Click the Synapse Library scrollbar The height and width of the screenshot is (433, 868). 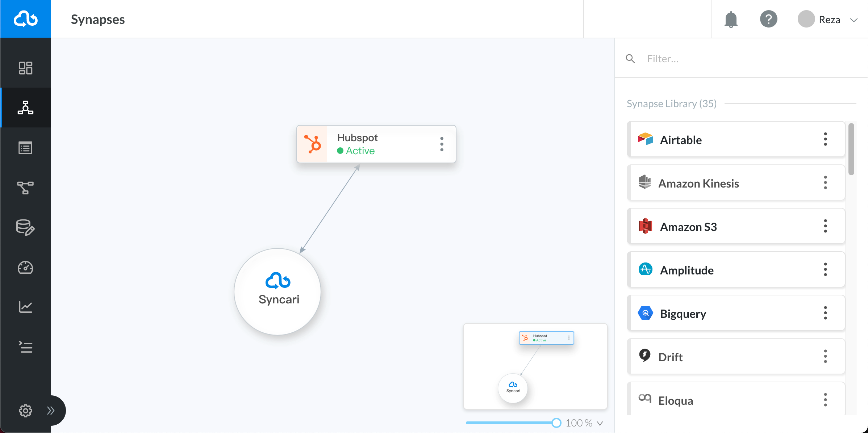pyautogui.click(x=851, y=149)
